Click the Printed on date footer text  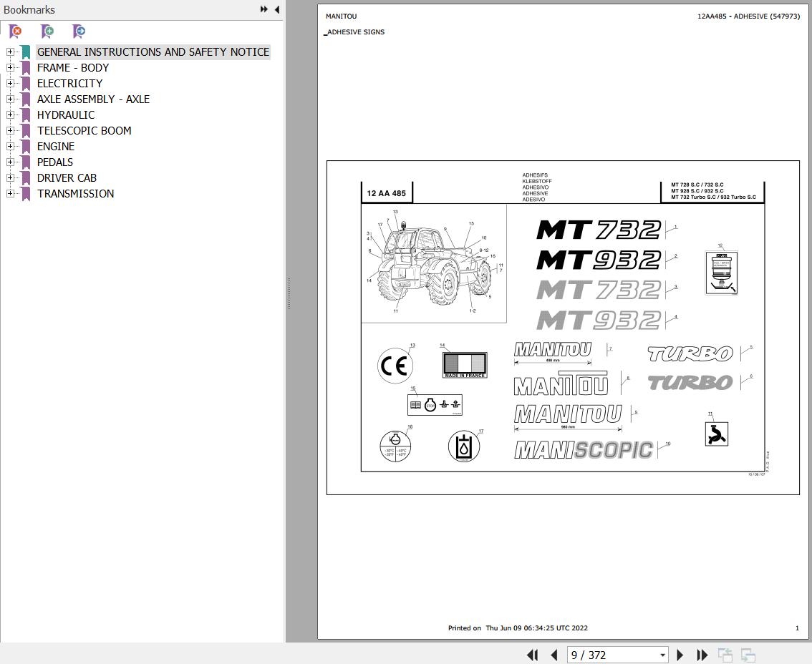click(518, 628)
